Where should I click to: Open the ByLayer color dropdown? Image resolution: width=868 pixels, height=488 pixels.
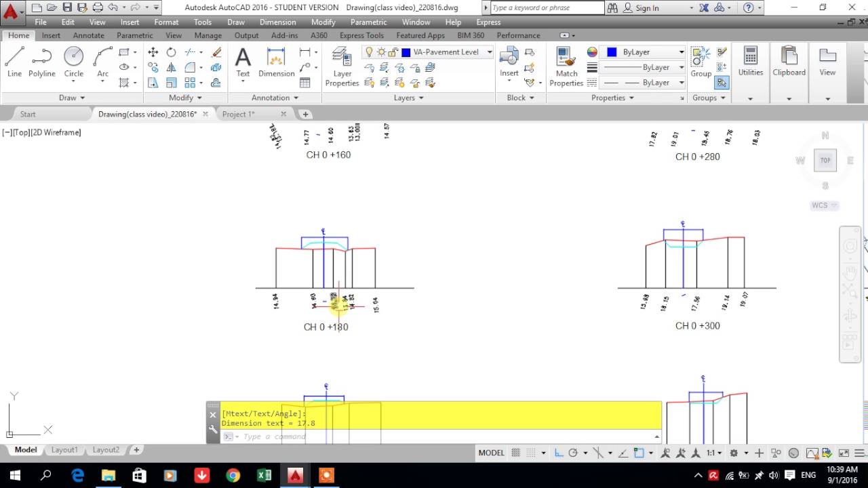tap(682, 52)
